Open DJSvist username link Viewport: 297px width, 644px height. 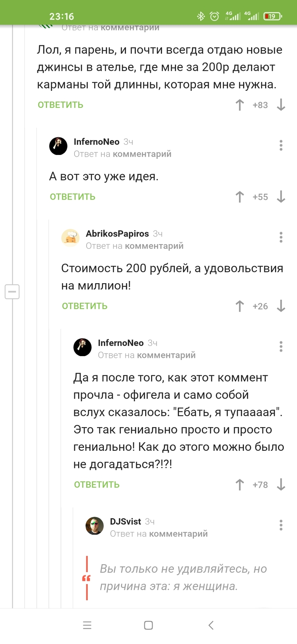pyautogui.click(x=125, y=521)
